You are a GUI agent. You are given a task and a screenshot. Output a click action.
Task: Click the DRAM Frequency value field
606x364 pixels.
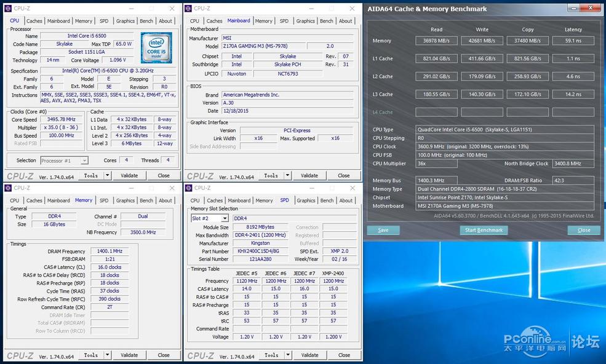pos(110,251)
